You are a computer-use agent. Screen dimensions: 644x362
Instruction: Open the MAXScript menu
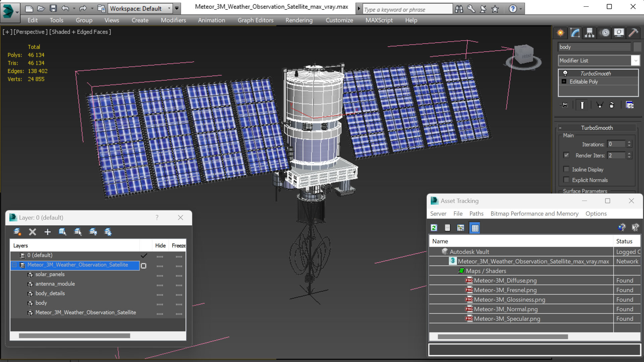coord(379,20)
